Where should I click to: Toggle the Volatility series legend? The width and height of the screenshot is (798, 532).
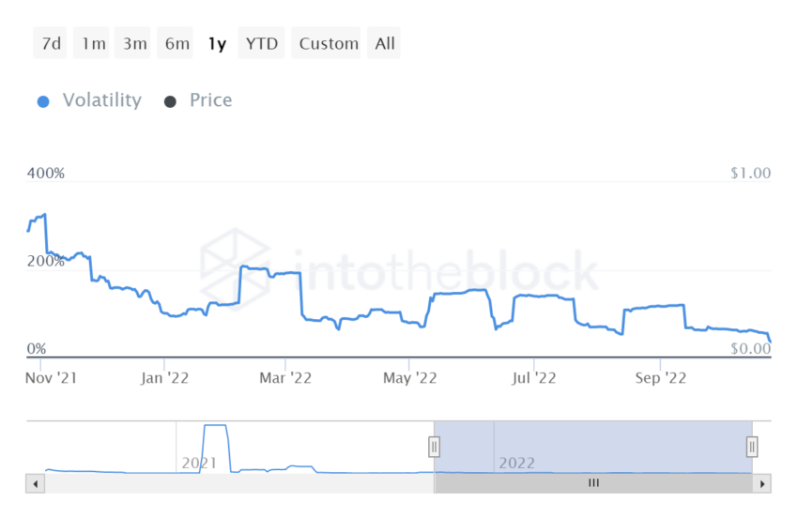tap(101, 100)
